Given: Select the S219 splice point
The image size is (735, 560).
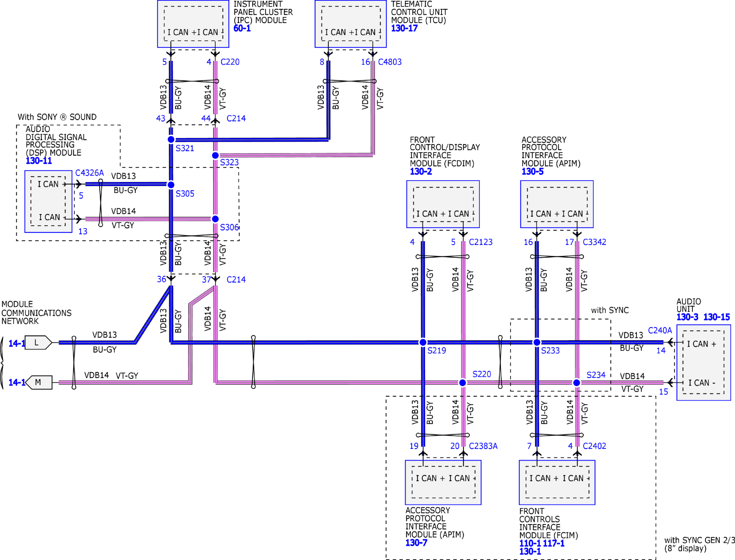Looking at the screenshot, I should point(423,342).
